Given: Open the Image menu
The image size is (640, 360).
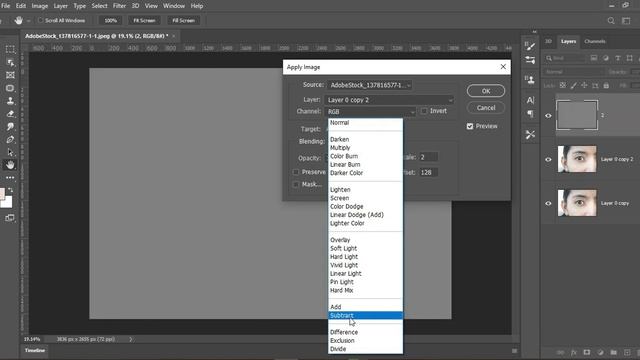Looking at the screenshot, I should click(40, 6).
